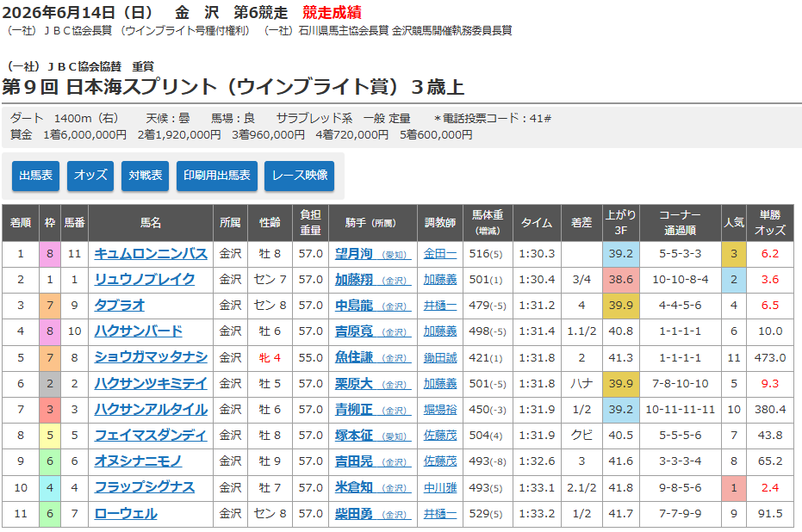
Task: Select corner order 10-11-11-11
Action: tap(681, 410)
